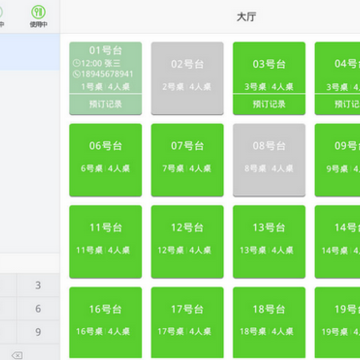360x360 pixels.
Task: Open 预订记录 for 01号台
Action: pyautogui.click(x=106, y=104)
